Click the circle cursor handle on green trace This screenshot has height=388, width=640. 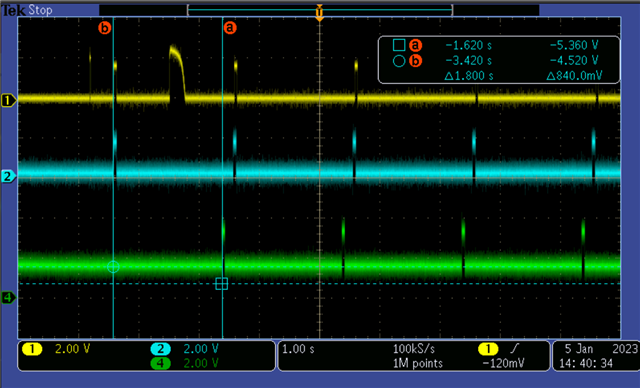point(113,267)
